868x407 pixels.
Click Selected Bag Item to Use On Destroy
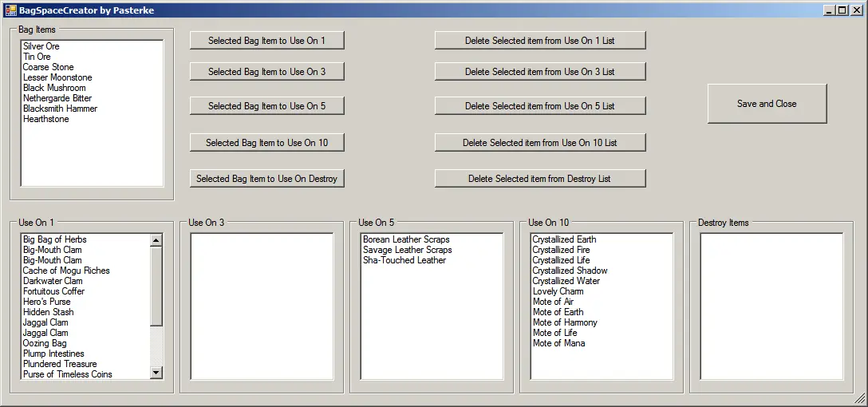click(266, 178)
